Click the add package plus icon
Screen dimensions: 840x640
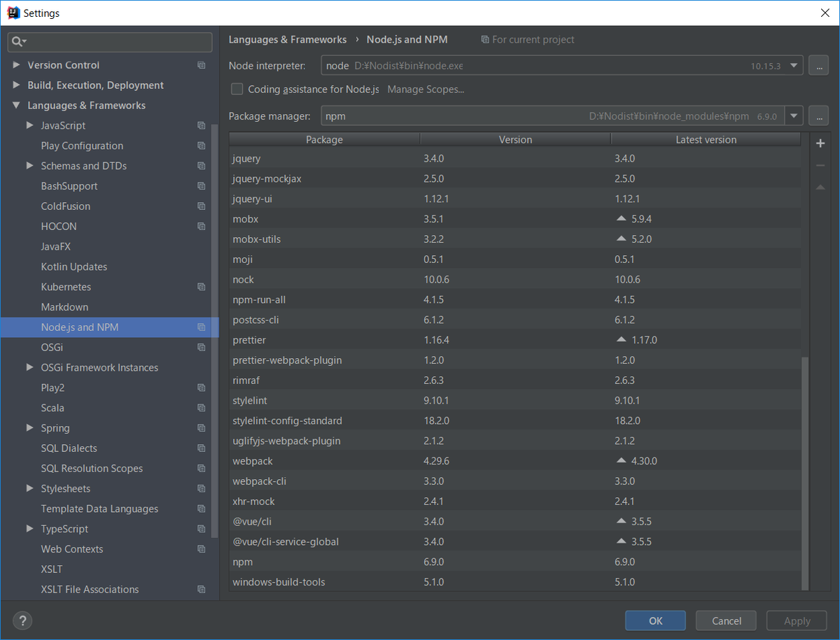[x=820, y=143]
